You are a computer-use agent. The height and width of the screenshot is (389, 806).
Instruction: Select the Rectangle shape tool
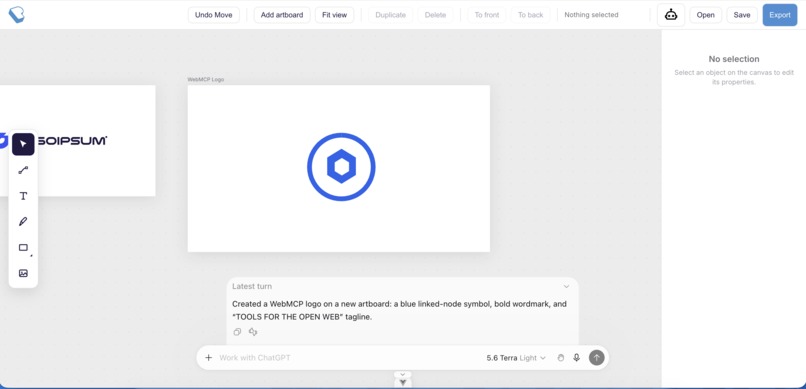click(23, 247)
